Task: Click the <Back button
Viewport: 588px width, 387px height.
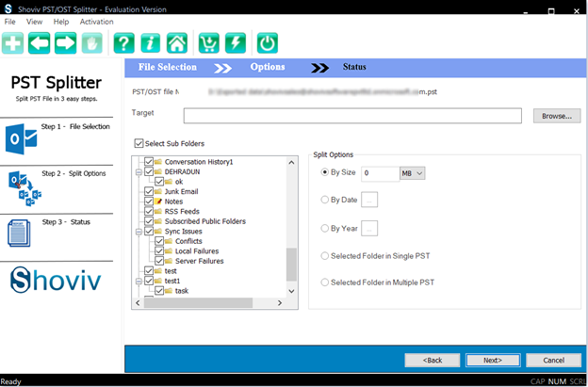Action: pyautogui.click(x=433, y=360)
